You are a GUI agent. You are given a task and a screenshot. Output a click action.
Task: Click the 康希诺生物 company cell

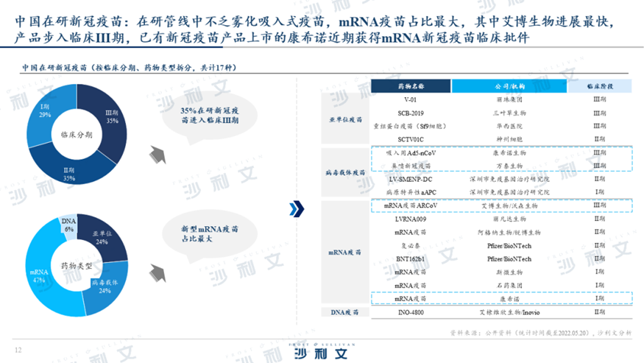click(x=509, y=153)
